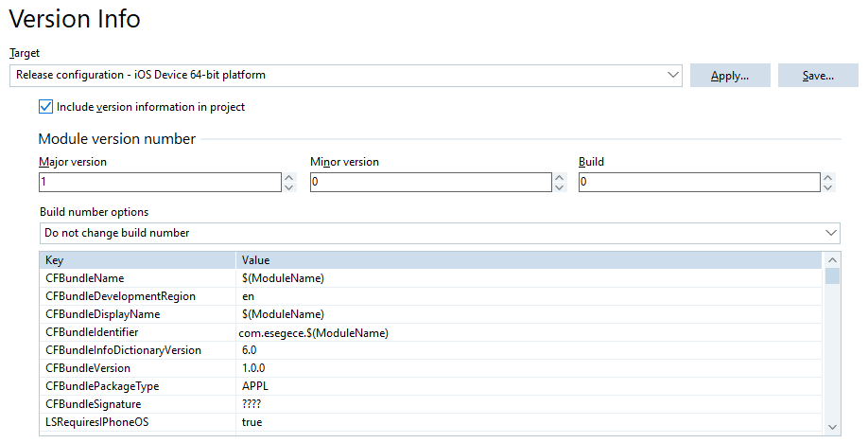Click scrollbar down arrow in key list
This screenshot has width=868, height=443.
pyautogui.click(x=832, y=426)
